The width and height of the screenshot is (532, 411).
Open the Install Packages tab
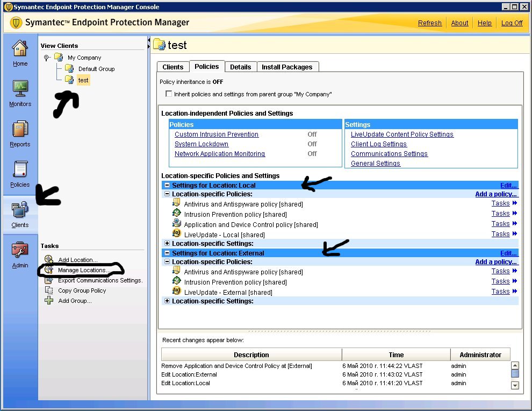tap(287, 67)
